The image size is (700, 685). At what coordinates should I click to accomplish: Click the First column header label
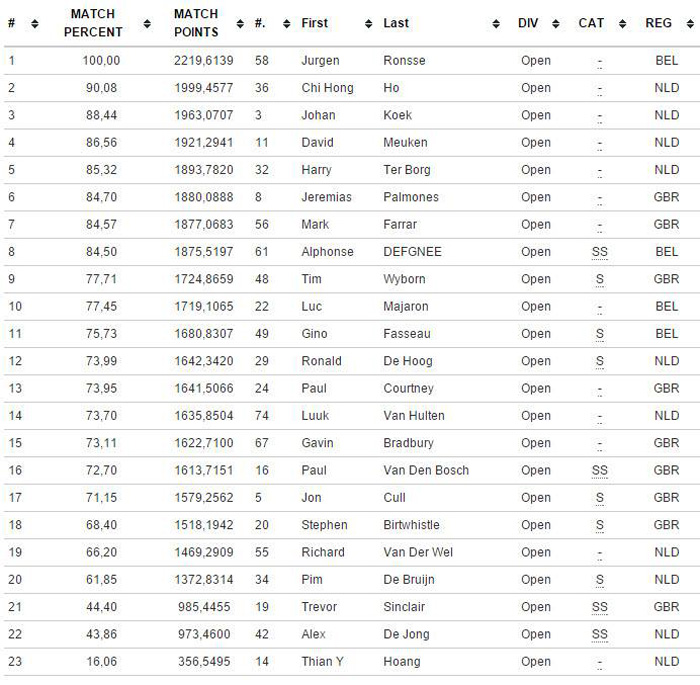tap(314, 23)
